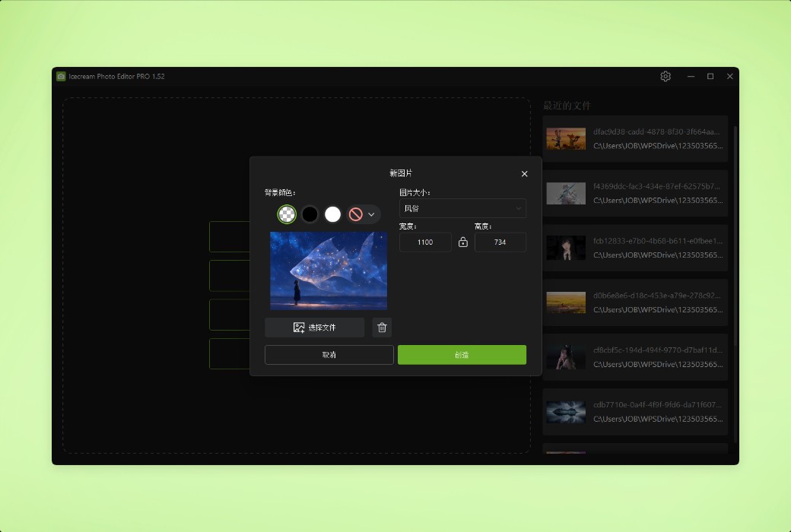Open application settings via the gear icon

coord(666,76)
